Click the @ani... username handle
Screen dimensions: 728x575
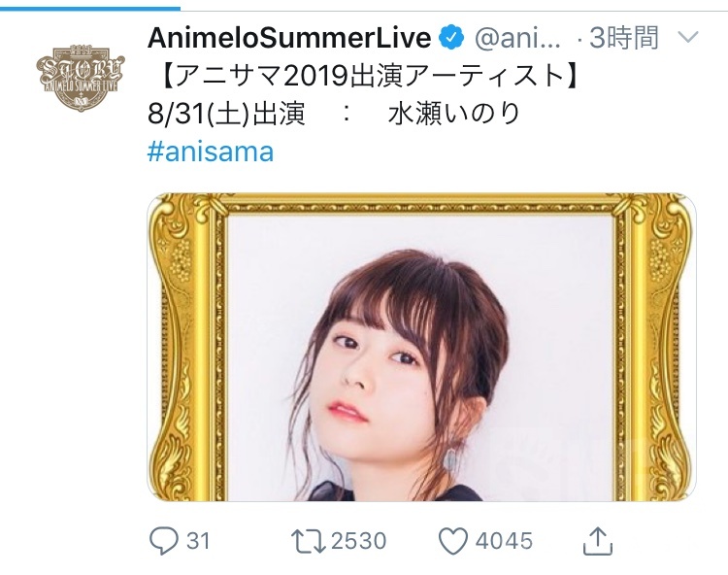click(x=517, y=38)
